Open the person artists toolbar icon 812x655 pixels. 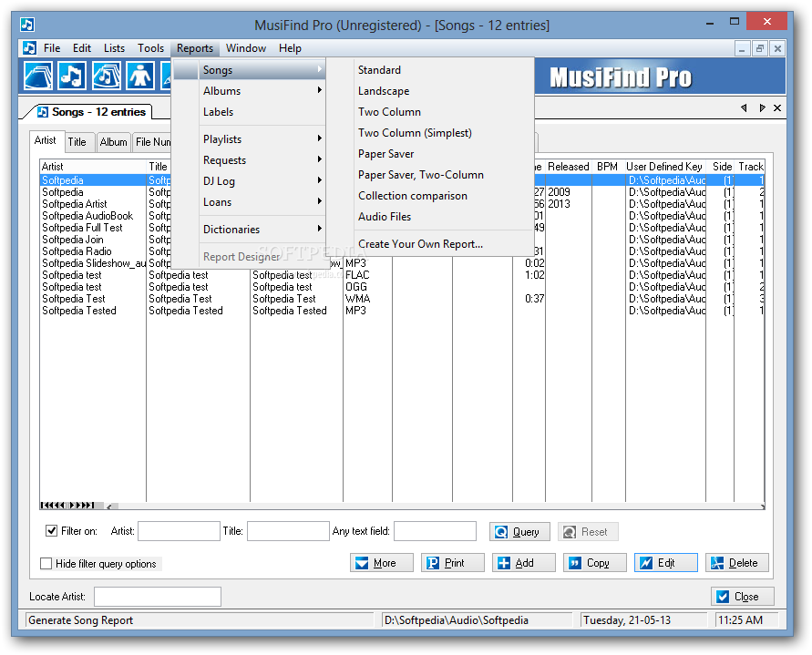click(x=140, y=76)
